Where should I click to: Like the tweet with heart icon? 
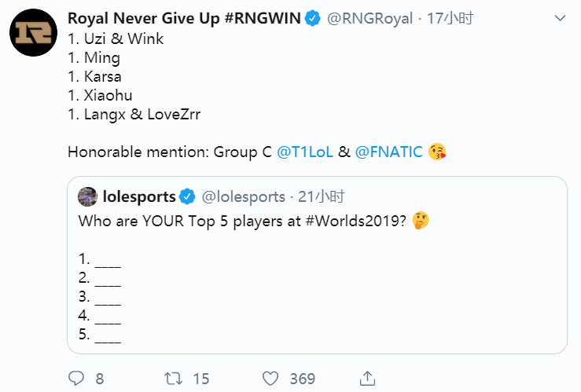point(270,379)
